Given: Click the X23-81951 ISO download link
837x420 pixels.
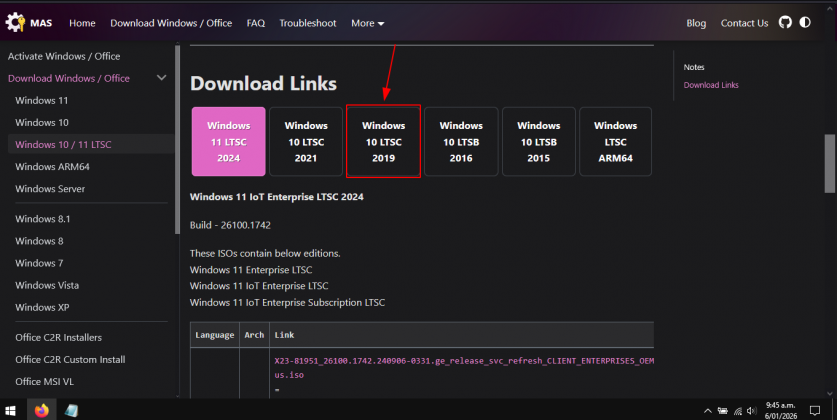Looking at the screenshot, I should point(464,360).
